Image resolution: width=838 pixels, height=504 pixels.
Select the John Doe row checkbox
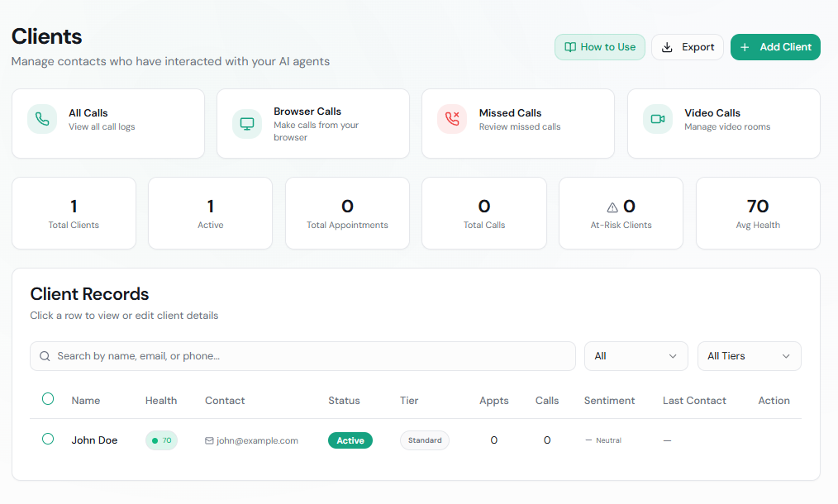pyautogui.click(x=48, y=439)
